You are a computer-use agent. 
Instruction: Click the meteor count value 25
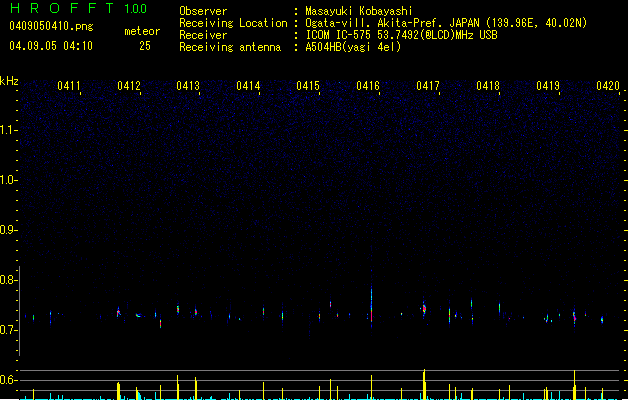[145, 46]
